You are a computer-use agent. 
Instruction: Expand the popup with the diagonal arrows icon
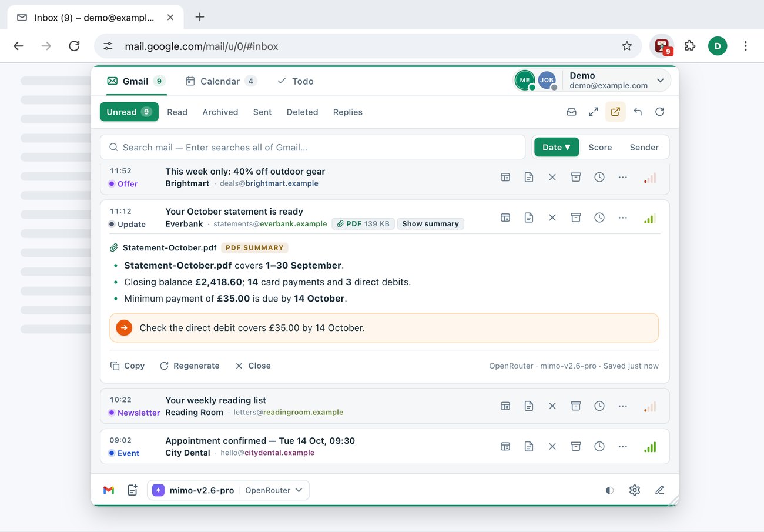[x=594, y=112]
